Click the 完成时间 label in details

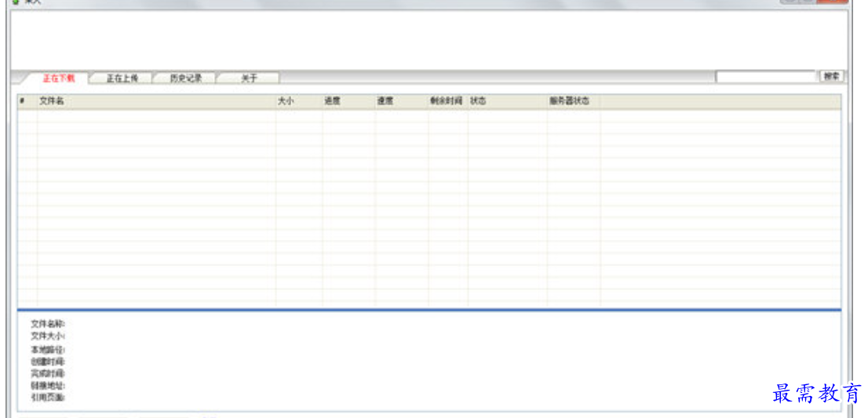click(x=48, y=374)
